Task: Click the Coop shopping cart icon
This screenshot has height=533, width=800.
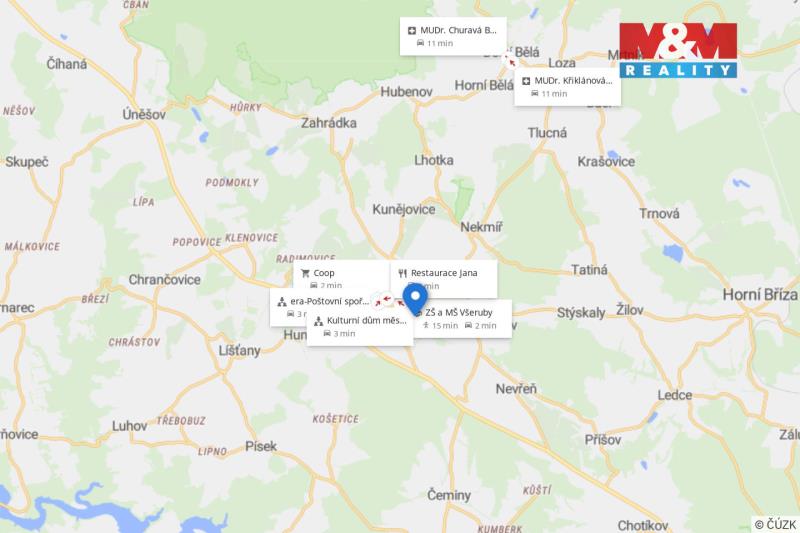Action: (x=305, y=273)
